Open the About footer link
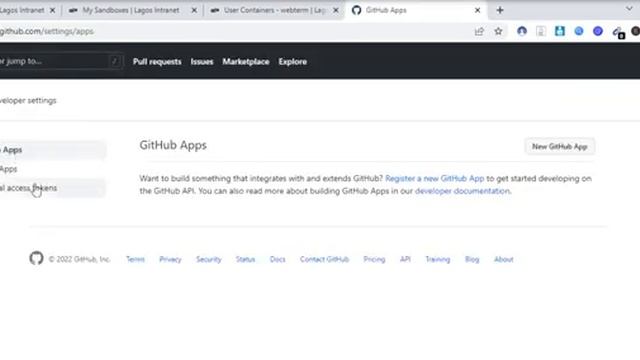This screenshot has height=360, width=640. click(504, 259)
